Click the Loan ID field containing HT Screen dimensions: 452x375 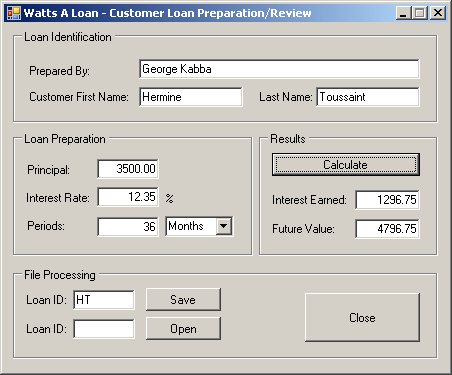(x=104, y=300)
